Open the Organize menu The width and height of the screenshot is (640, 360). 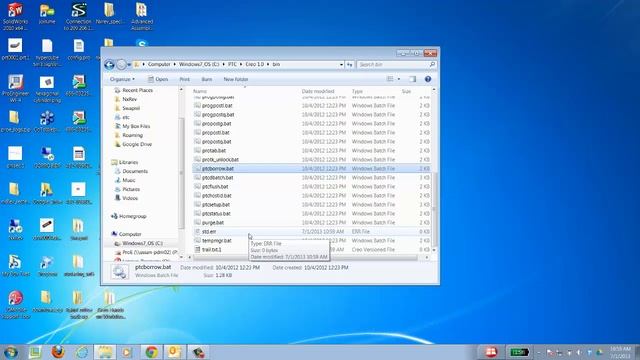pyautogui.click(x=122, y=79)
